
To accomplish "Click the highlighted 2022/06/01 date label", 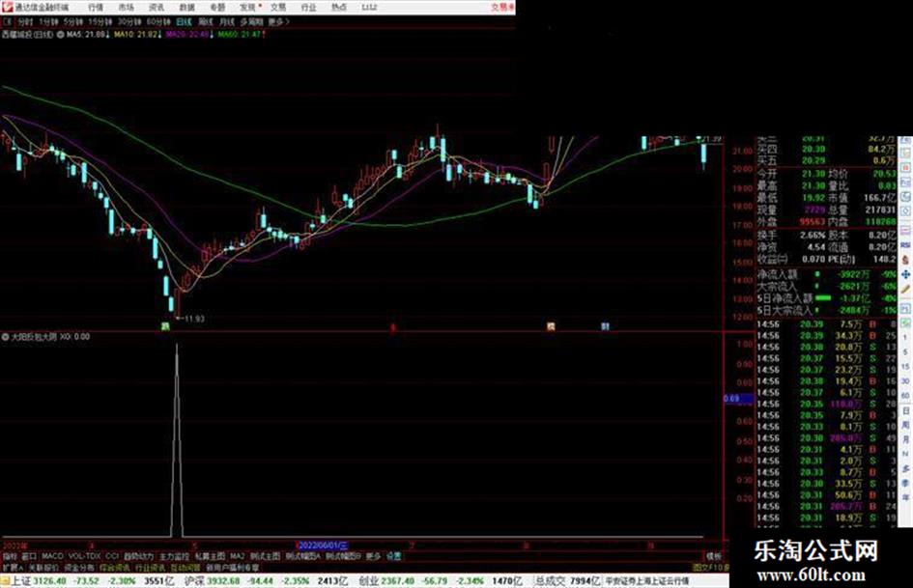I will 323,546.
